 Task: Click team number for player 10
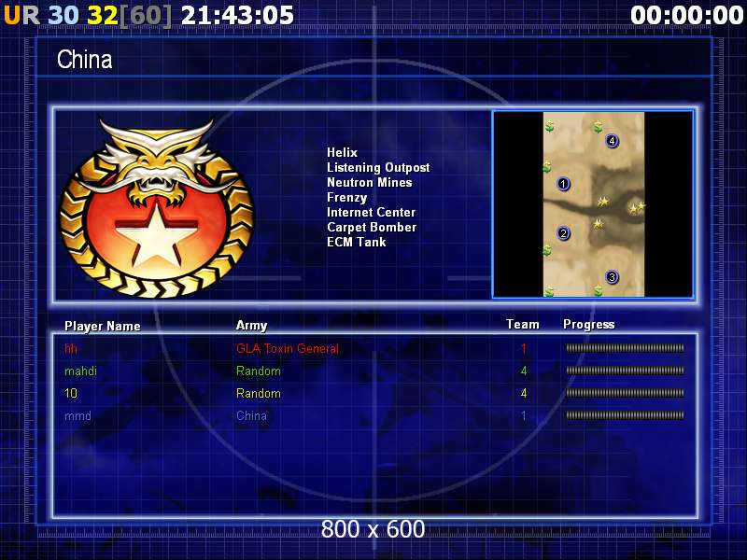[524, 393]
